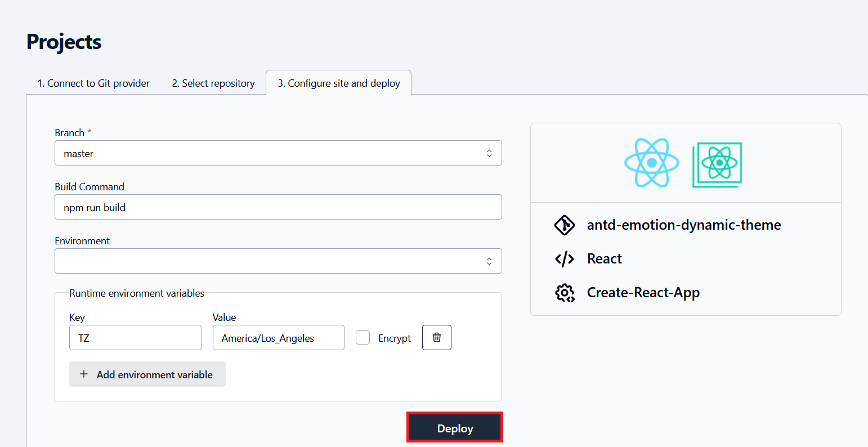Click the React atom logo
The image size is (868, 447).
[652, 163]
